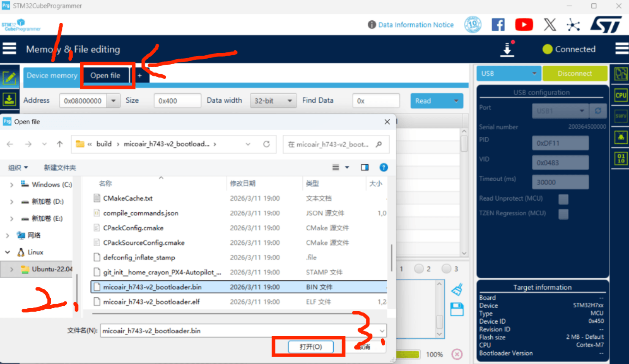The image size is (629, 364).
Task: Click the Size 0x400 input field
Action: point(177,101)
